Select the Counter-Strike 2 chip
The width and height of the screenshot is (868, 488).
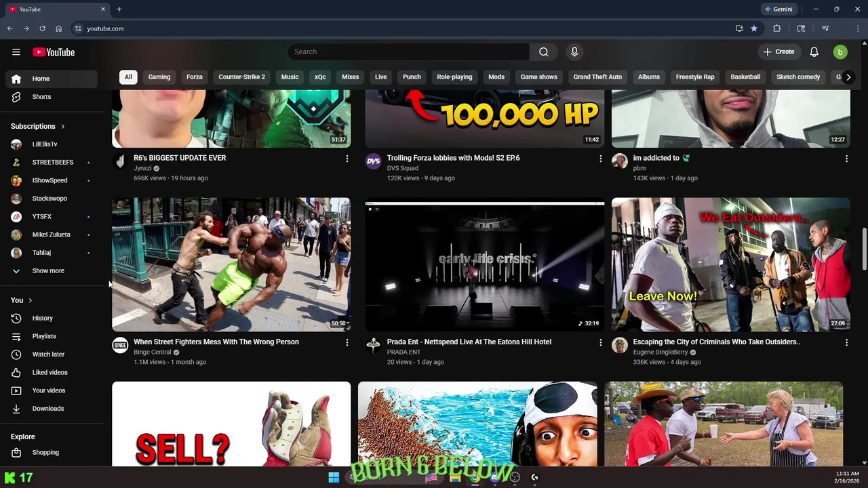[242, 77]
